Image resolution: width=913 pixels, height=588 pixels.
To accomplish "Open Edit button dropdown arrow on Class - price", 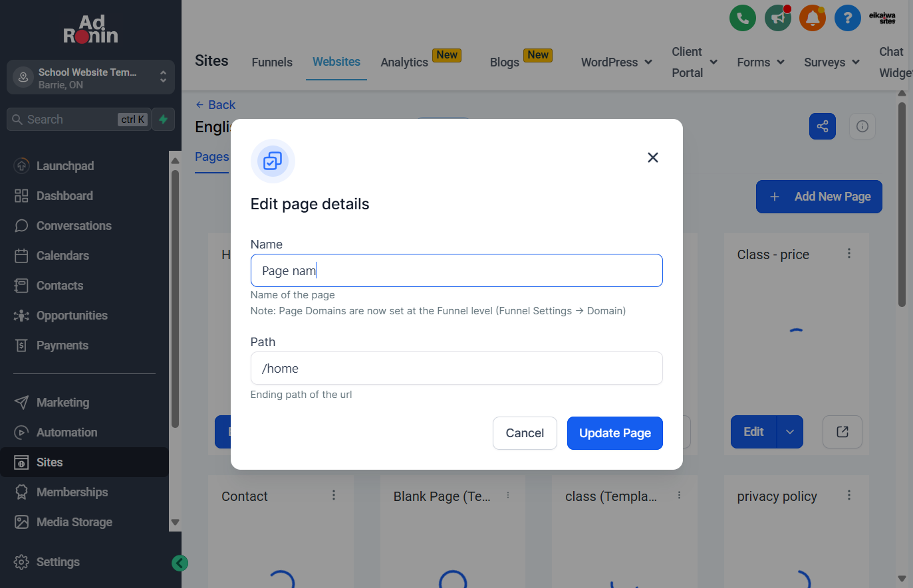I will (790, 432).
